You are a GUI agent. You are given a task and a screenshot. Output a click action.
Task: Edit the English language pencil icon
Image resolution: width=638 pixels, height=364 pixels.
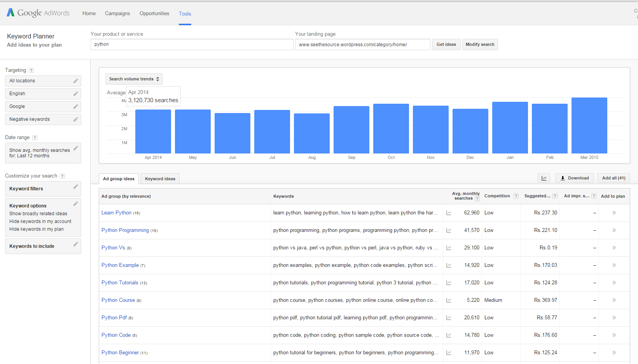click(76, 94)
